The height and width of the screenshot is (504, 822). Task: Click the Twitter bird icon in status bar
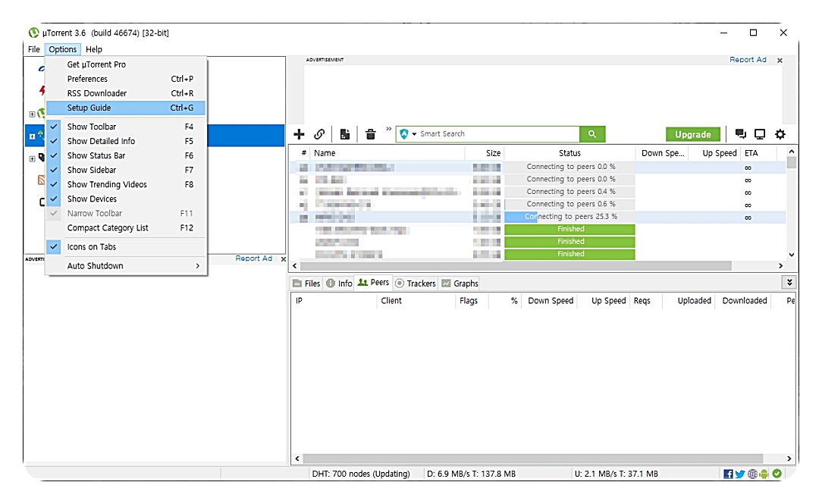(x=739, y=474)
